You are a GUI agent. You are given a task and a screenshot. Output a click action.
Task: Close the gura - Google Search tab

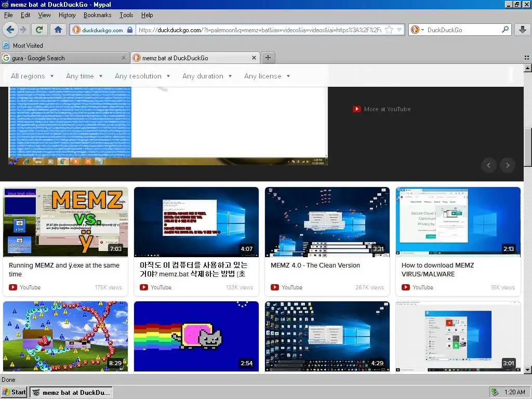pyautogui.click(x=124, y=58)
